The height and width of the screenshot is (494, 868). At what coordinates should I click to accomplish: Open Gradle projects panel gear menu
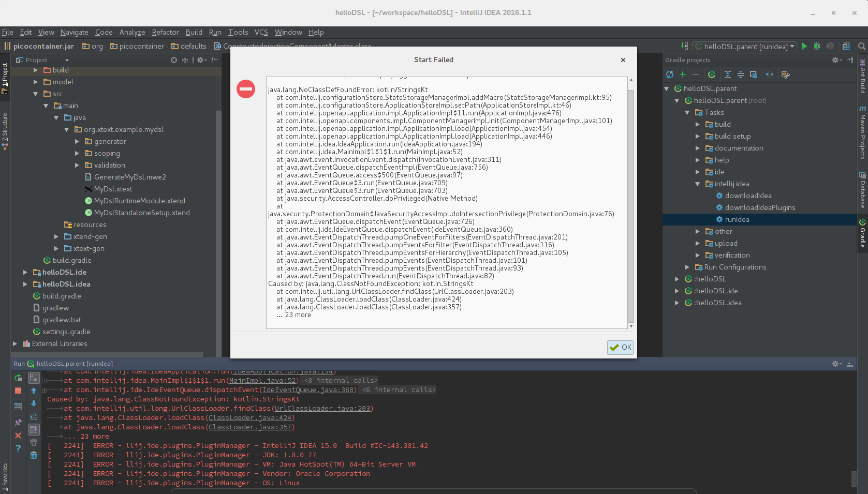pyautogui.click(x=837, y=60)
